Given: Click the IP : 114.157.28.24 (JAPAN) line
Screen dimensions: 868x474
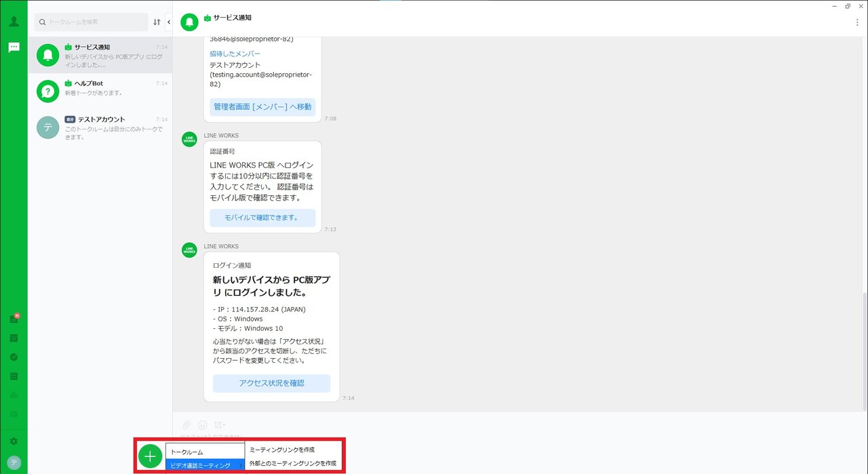Looking at the screenshot, I should 259,309.
